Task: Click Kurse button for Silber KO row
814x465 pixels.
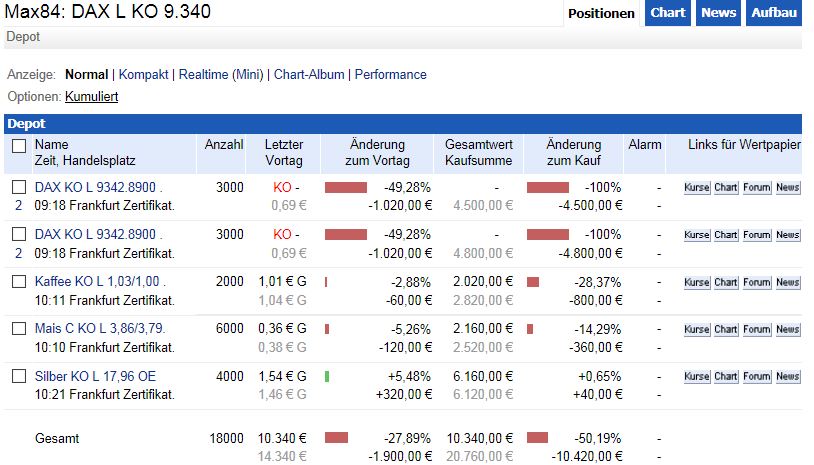Action: coord(696,376)
